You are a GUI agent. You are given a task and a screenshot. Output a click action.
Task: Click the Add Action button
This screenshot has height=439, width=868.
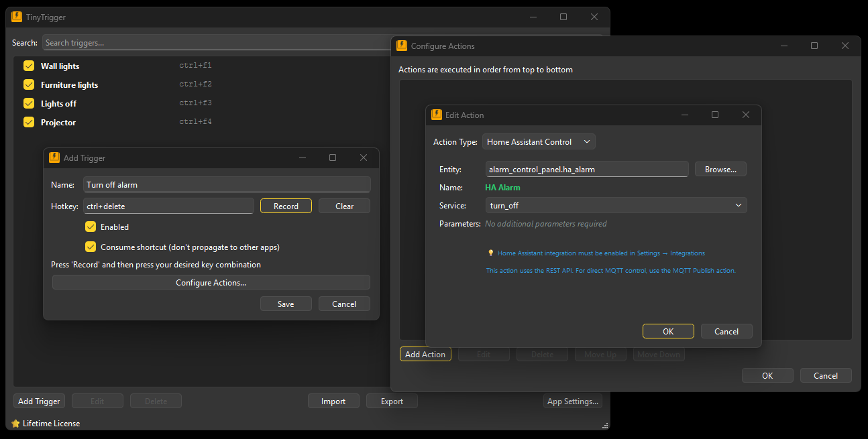coord(425,354)
